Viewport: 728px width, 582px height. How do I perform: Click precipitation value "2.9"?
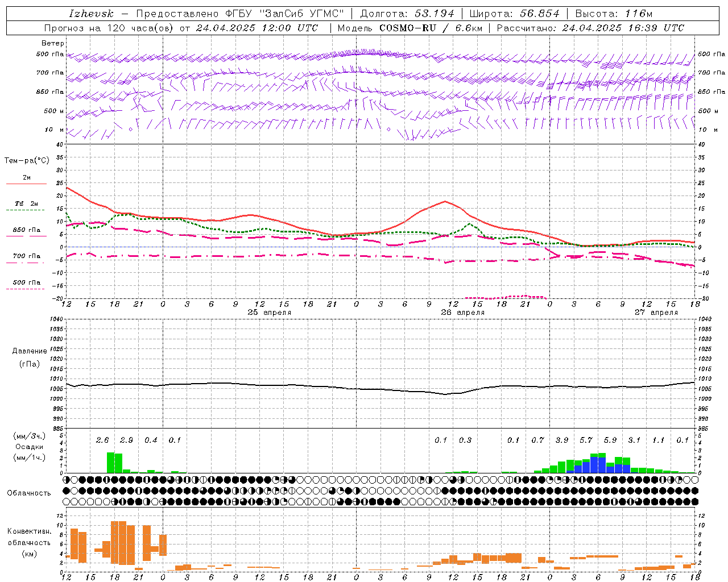point(126,440)
